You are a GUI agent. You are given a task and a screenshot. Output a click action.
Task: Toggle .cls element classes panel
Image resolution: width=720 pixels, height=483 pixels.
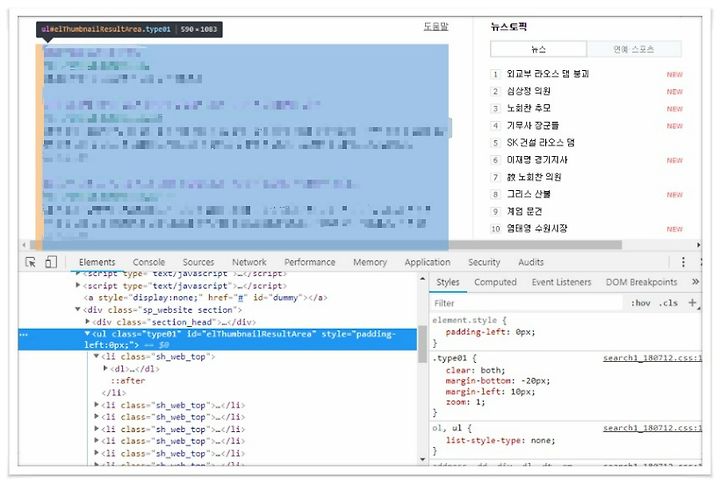point(668,303)
